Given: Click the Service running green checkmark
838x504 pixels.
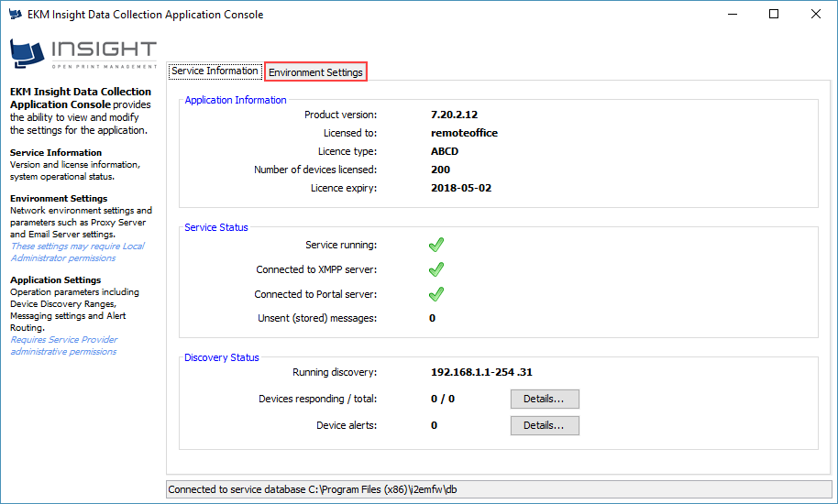Looking at the screenshot, I should [x=436, y=245].
